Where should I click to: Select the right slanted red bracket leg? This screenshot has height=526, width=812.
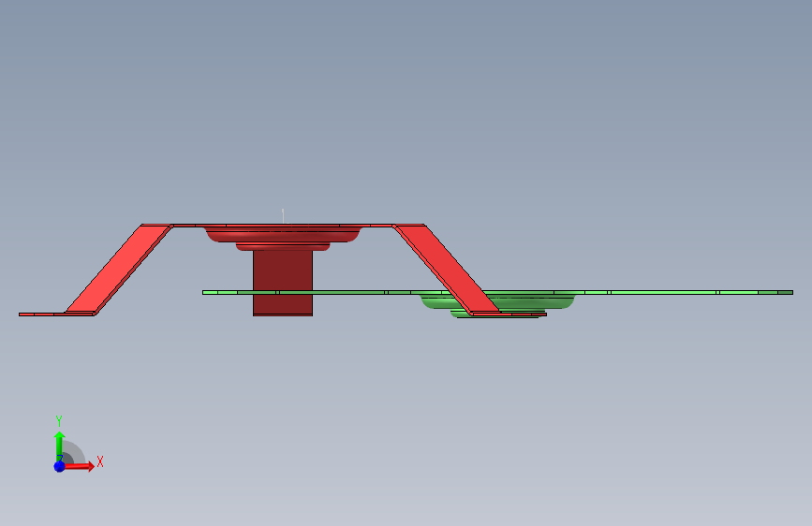pos(446,269)
